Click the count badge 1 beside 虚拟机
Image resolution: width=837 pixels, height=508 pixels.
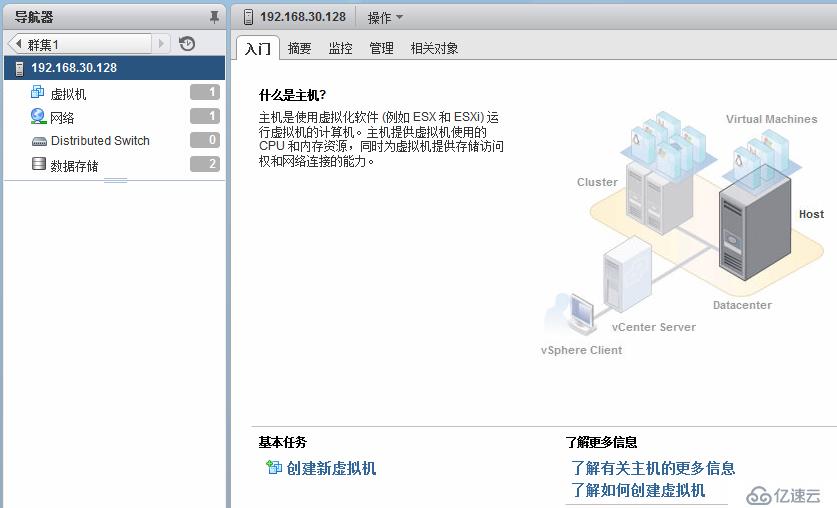pyautogui.click(x=205, y=92)
